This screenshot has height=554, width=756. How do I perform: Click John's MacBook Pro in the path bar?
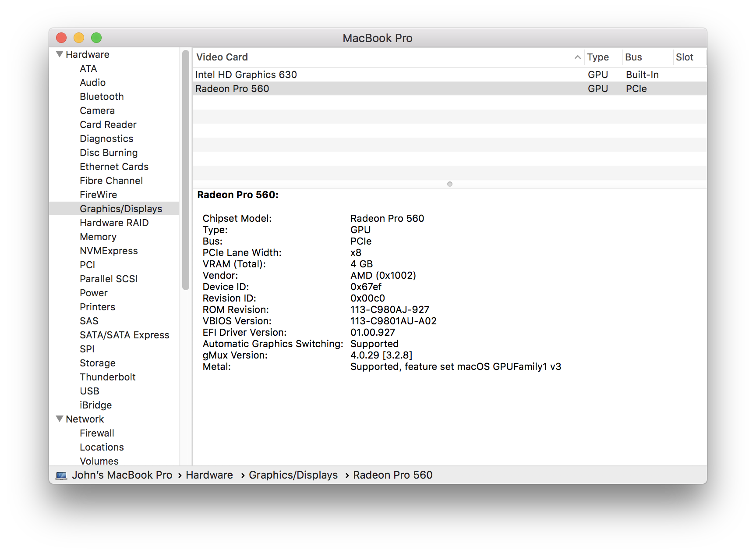122,475
